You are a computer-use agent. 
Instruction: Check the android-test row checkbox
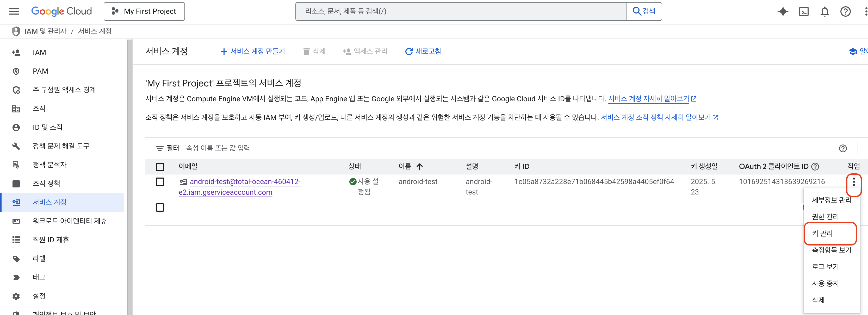(160, 182)
